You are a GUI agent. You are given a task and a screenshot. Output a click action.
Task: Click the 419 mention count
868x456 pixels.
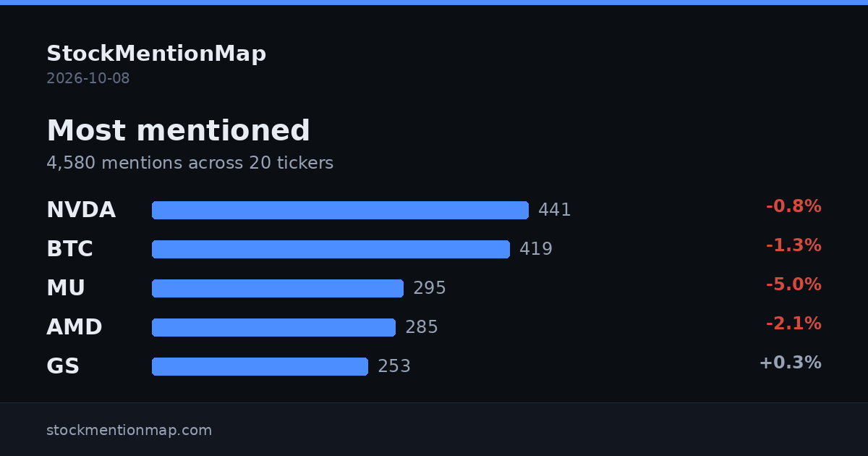pos(536,249)
